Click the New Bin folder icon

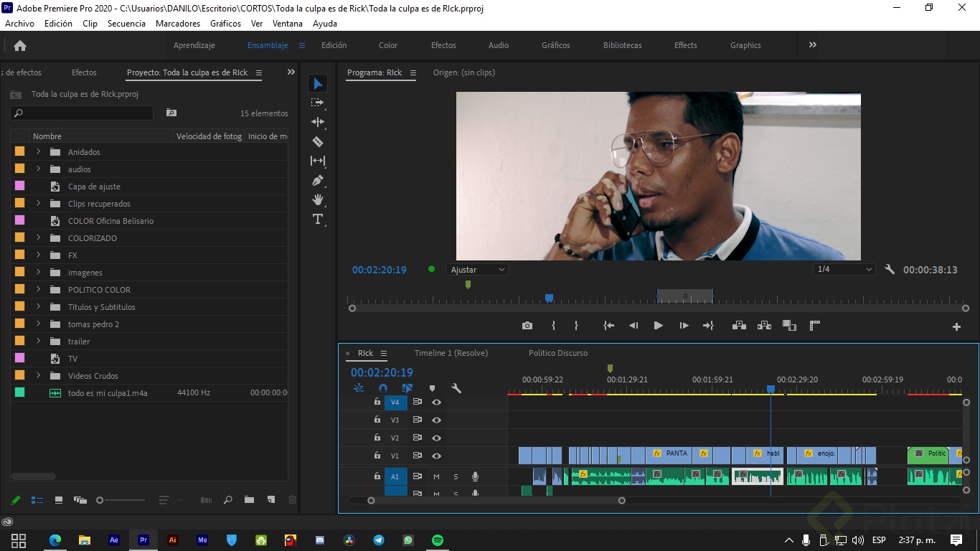tap(249, 500)
